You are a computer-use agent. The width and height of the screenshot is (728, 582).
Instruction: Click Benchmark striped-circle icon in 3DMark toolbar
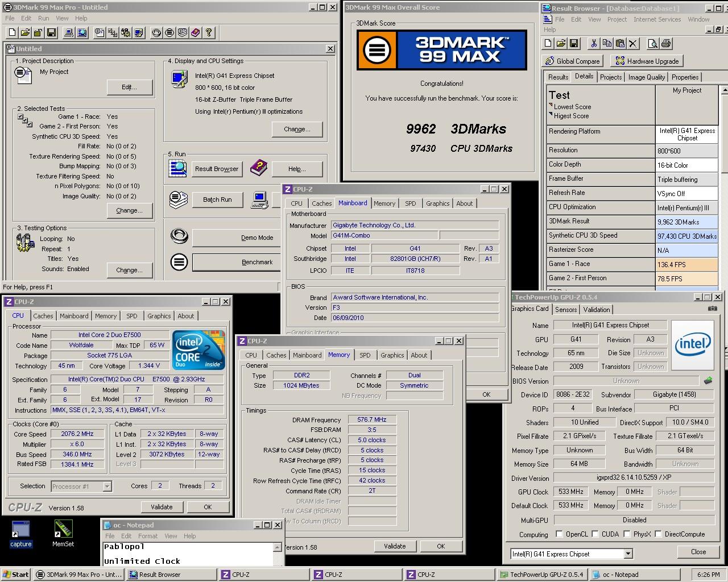pyautogui.click(x=169, y=32)
